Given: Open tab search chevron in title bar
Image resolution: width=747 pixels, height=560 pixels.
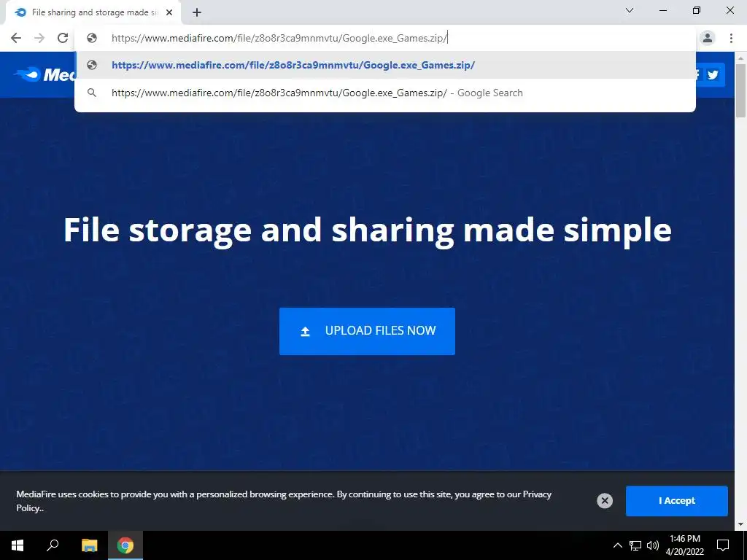Looking at the screenshot, I should point(630,10).
